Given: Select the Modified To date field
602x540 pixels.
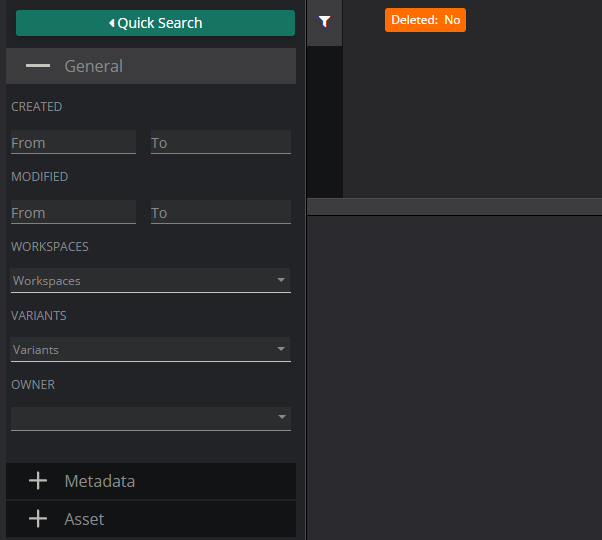Looking at the screenshot, I should [x=220, y=213].
